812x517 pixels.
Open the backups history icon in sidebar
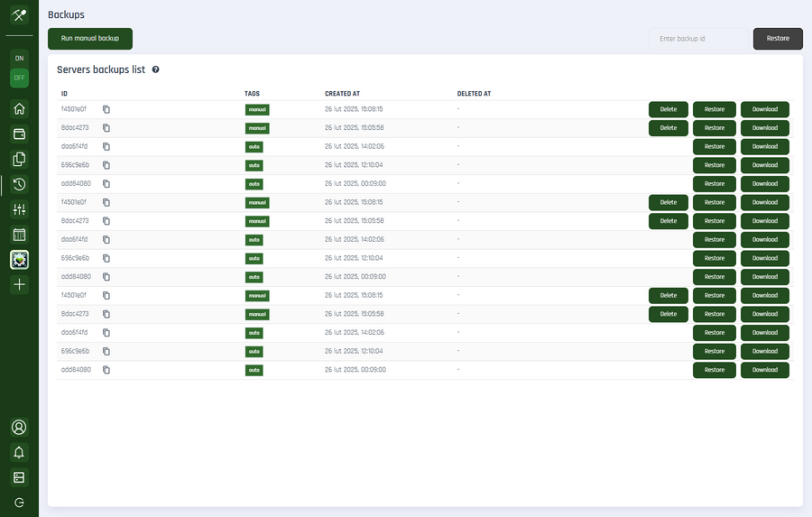[x=19, y=185]
